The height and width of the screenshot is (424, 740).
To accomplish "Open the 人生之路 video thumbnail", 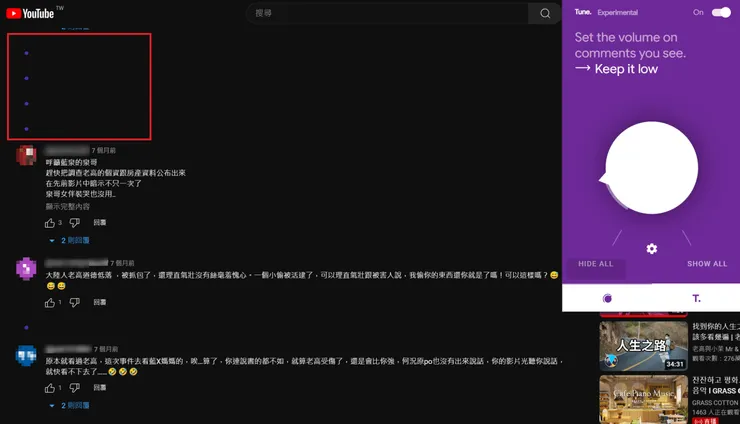I will [x=643, y=346].
